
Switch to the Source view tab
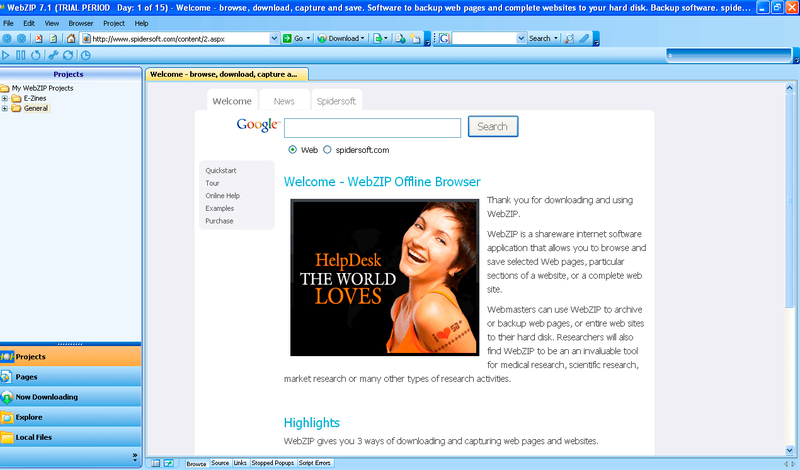click(x=220, y=463)
